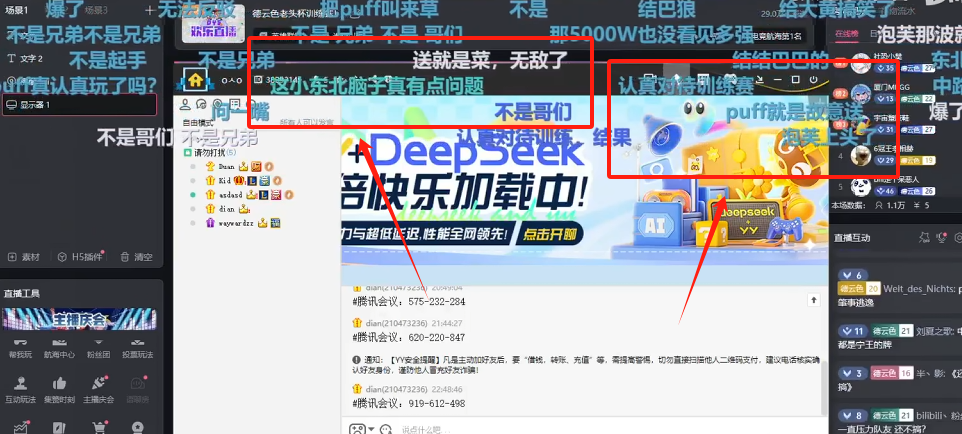Open the 自由模式 mode dropdown
Image resolution: width=962 pixels, height=434 pixels.
198,123
